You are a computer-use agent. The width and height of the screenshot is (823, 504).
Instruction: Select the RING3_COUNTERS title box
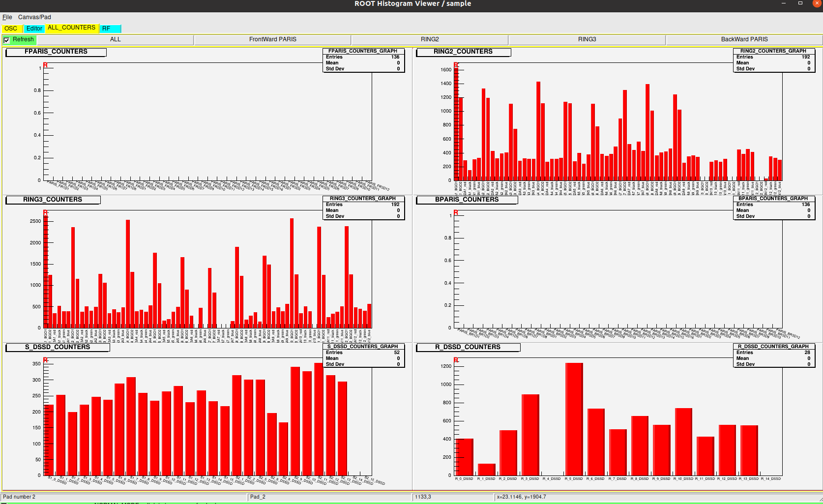point(53,200)
